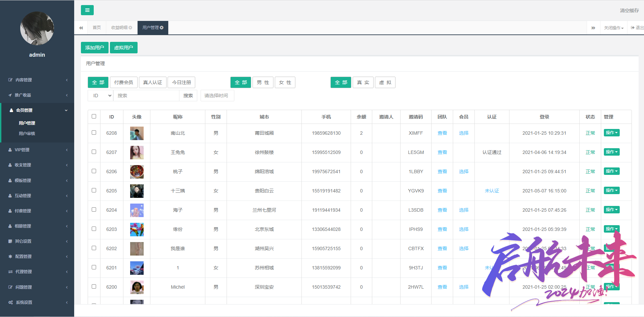
Task: Switch to the 收益明细 tab
Action: (122, 28)
